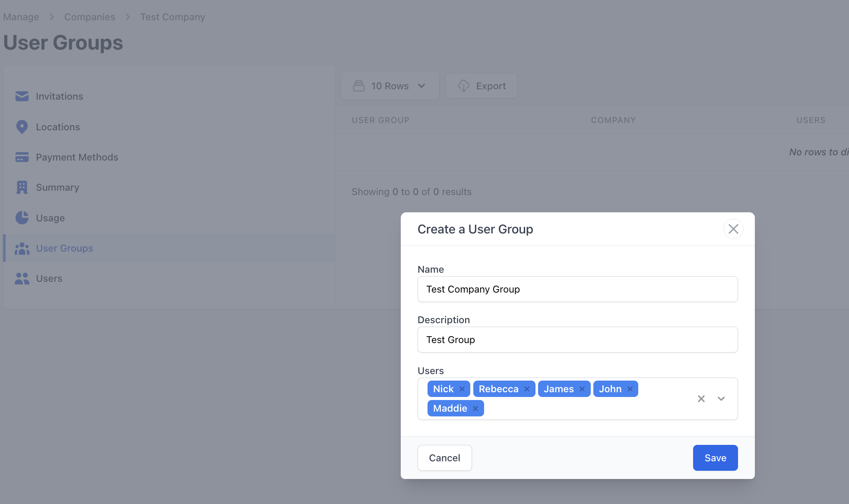The height and width of the screenshot is (504, 849).
Task: Click the Users multi-select field
Action: (577, 399)
